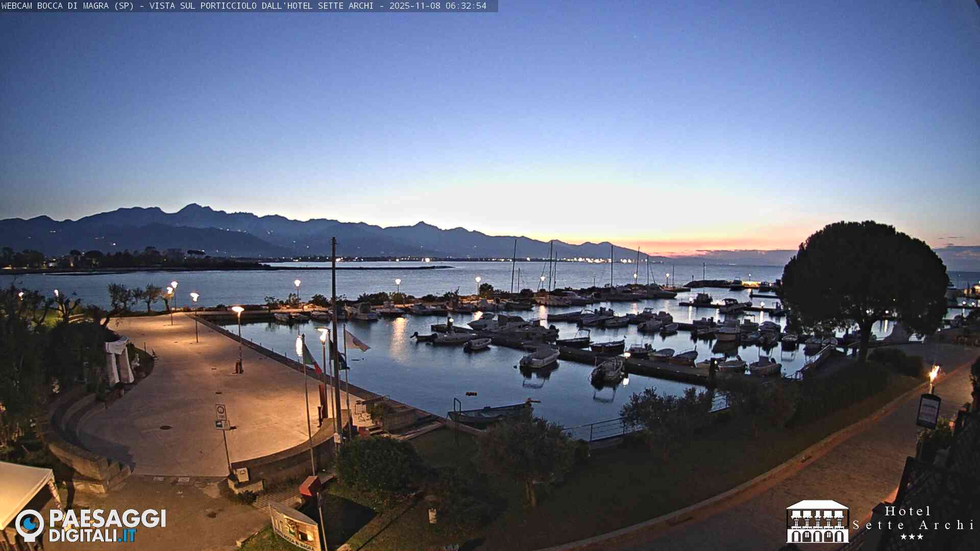This screenshot has width=980, height=551.
Task: Click the PAESAGGI watermark text
Action: [x=107, y=519]
